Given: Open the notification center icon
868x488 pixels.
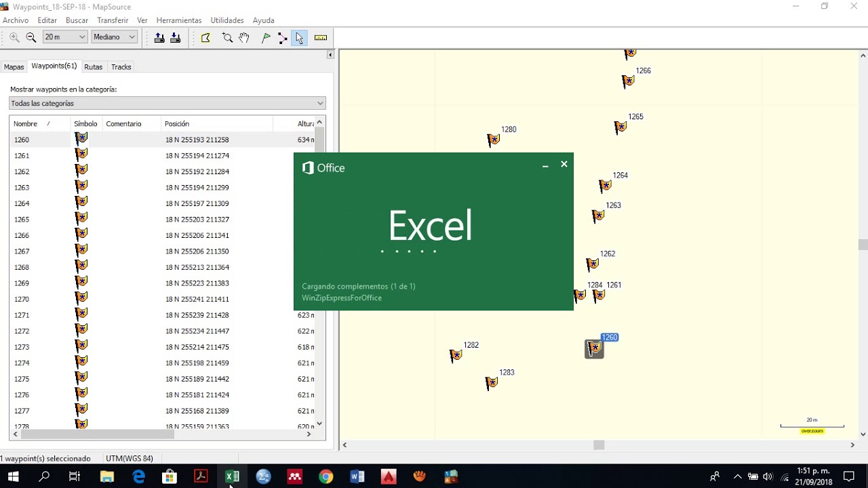Looking at the screenshot, I should 849,476.
